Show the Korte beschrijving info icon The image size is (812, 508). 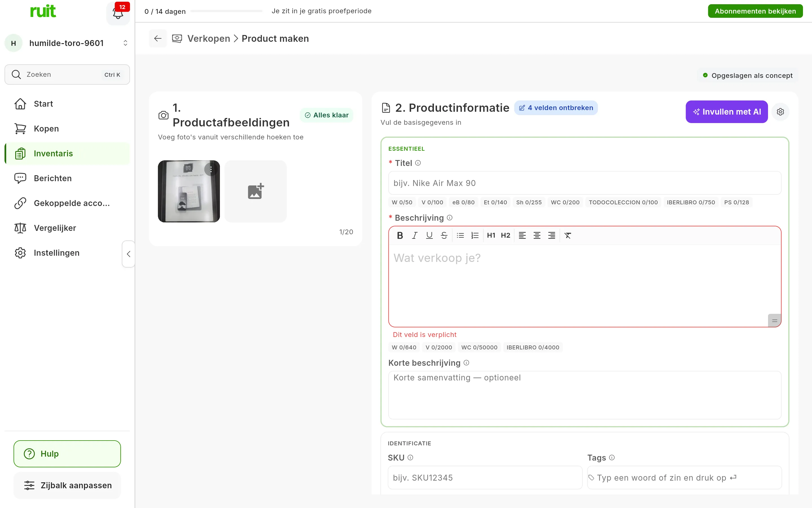[x=466, y=363]
